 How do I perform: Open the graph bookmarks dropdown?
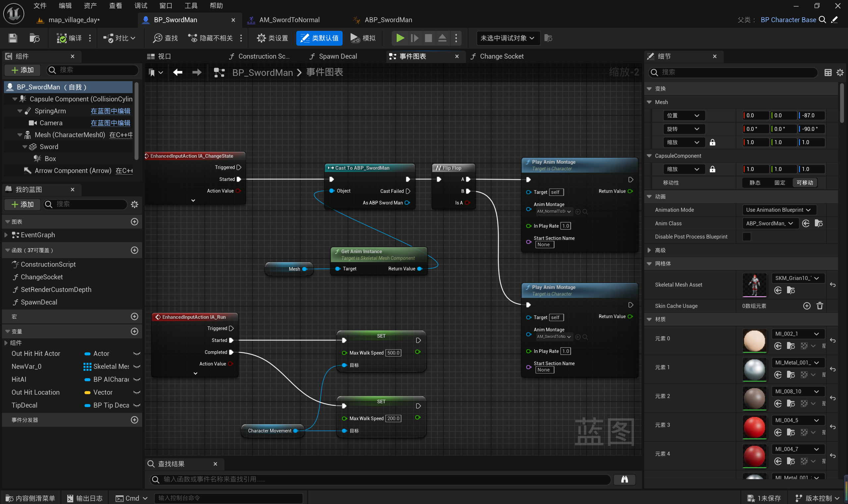(x=156, y=72)
